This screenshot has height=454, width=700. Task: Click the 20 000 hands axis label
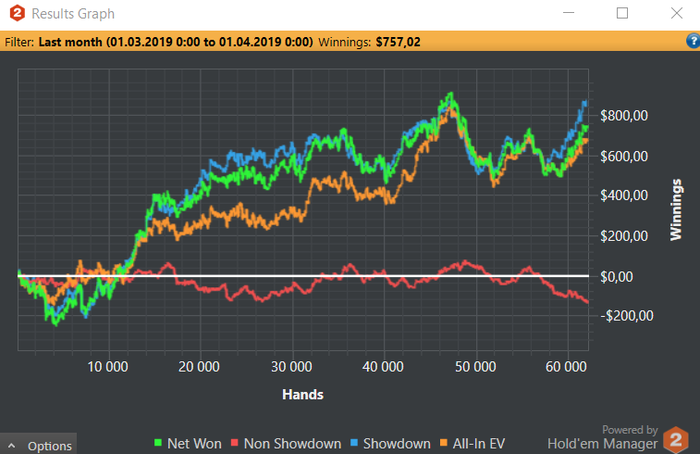click(x=199, y=367)
